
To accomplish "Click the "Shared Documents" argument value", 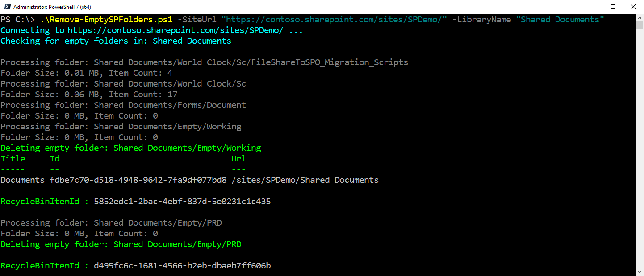I will (560, 20).
